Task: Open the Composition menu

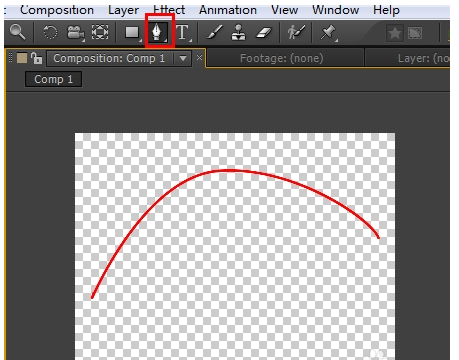Action: tap(57, 10)
